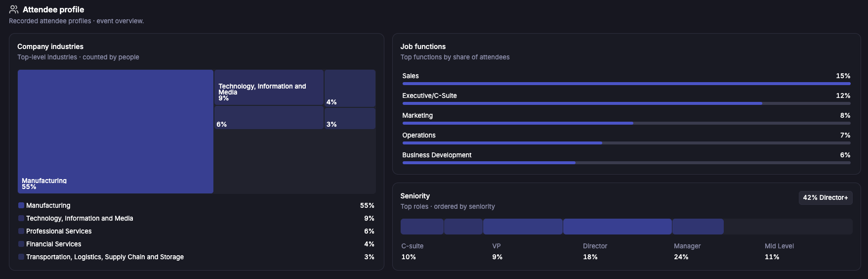Click the Executive/C-Suite label
The width and height of the screenshot is (868, 279).
point(429,95)
